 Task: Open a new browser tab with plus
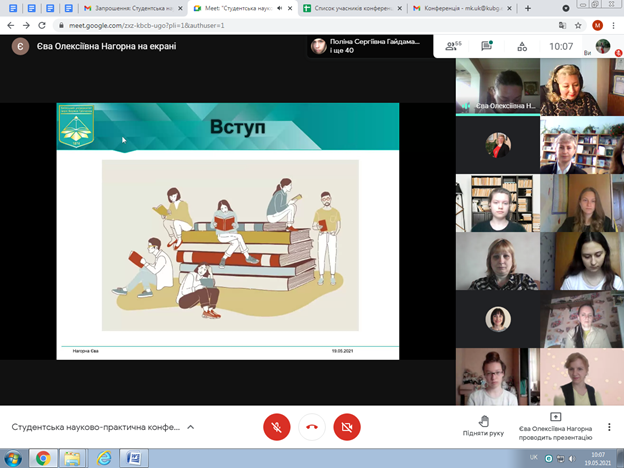tap(527, 8)
